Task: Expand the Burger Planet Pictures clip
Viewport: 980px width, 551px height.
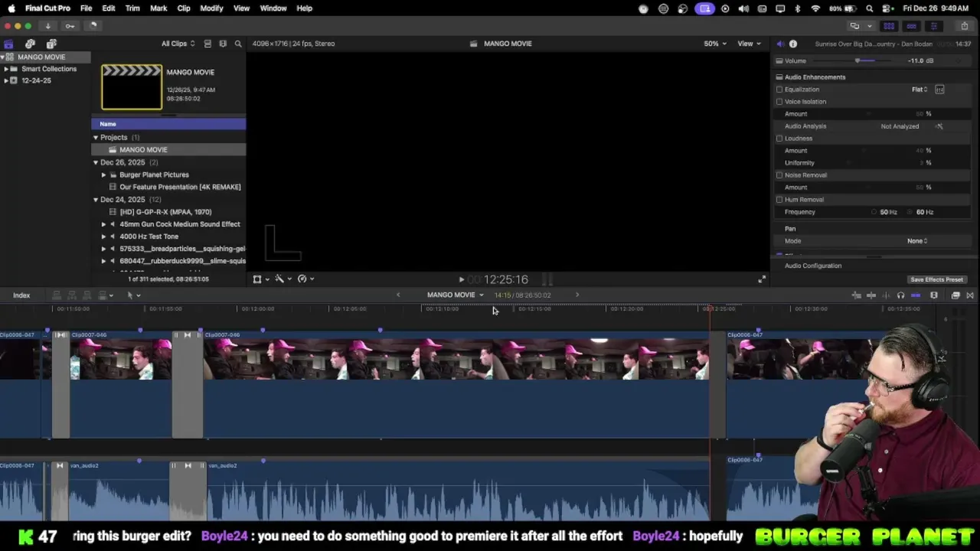Action: point(104,175)
